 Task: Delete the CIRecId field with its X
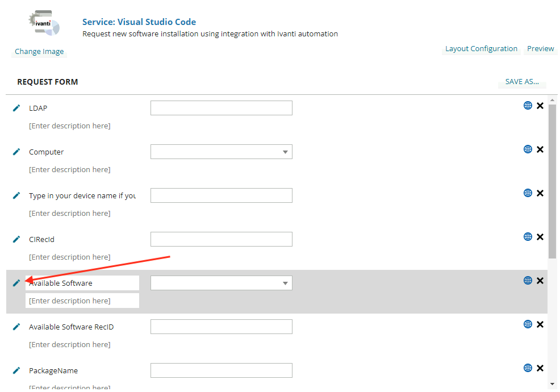[x=540, y=237]
